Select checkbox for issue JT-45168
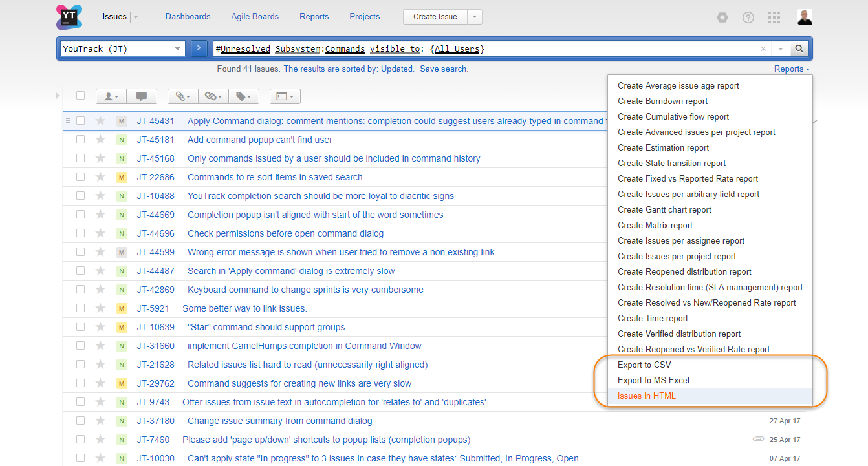Image resolution: width=868 pixels, height=466 pixels. [x=81, y=158]
